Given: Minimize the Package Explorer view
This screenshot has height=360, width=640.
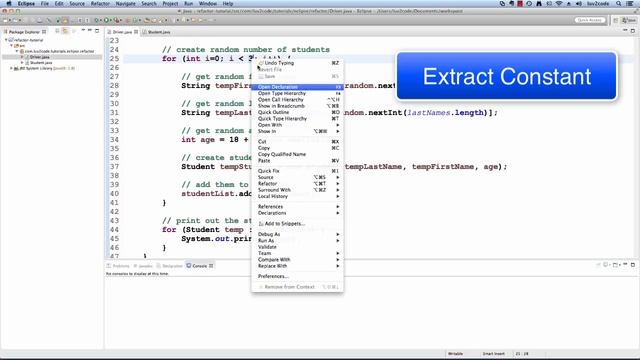Looking at the screenshot, I should [89, 31].
